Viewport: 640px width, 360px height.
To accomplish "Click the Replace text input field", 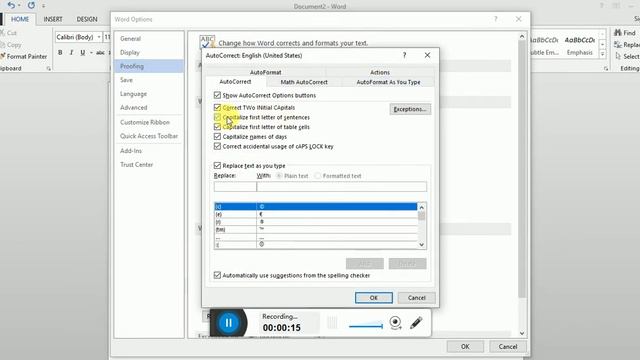I will click(x=235, y=187).
